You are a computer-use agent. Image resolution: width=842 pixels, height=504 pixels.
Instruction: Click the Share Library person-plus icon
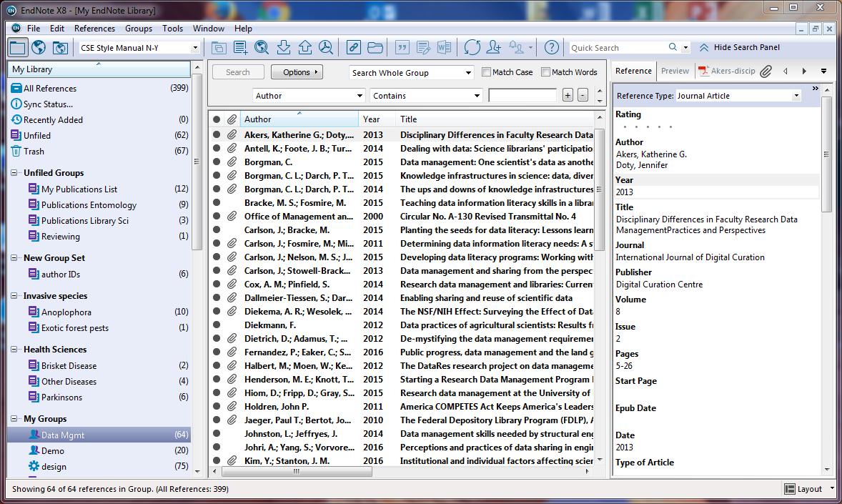493,47
